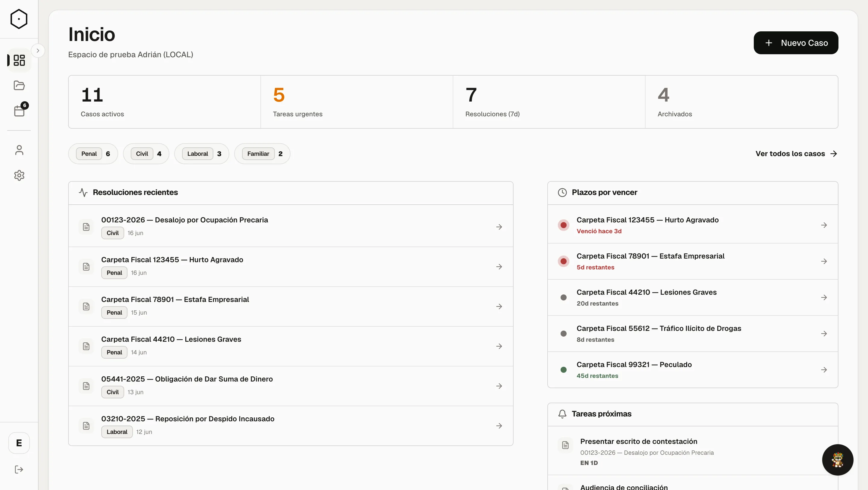Open the Resoluciones (7d) stat card
Viewport: 868px width, 490px height.
point(549,102)
